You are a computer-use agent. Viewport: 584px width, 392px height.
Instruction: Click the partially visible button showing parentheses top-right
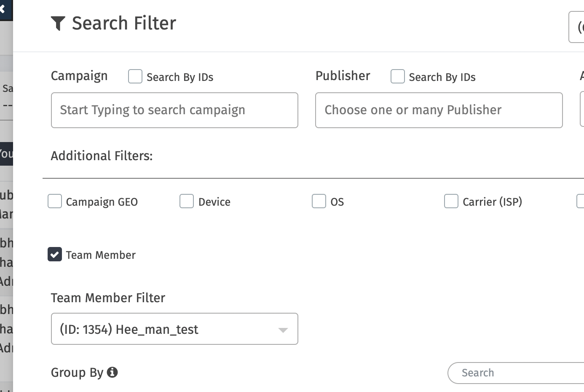[x=580, y=27]
